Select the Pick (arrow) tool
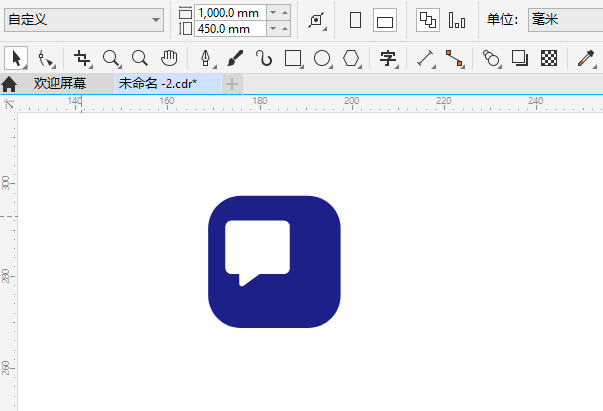This screenshot has height=411, width=603. [17, 58]
